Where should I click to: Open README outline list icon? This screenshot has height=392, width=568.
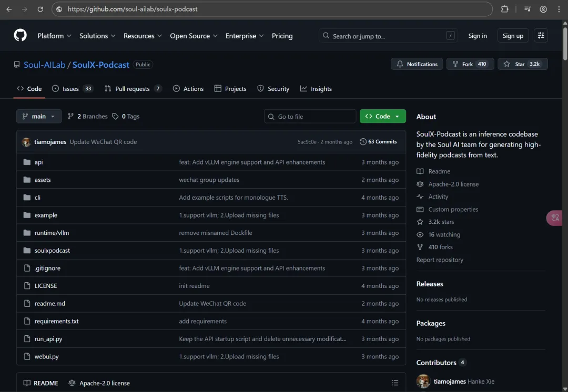click(395, 383)
